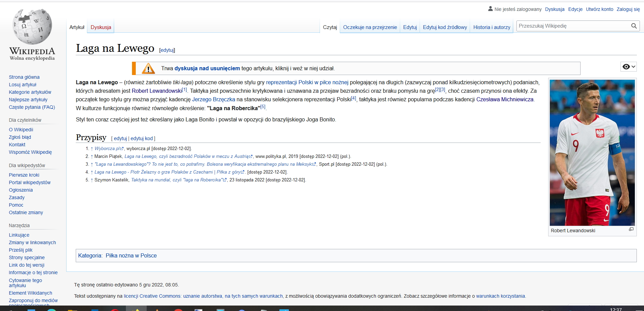Click Cytowanie tego artykułu link

tap(25, 283)
